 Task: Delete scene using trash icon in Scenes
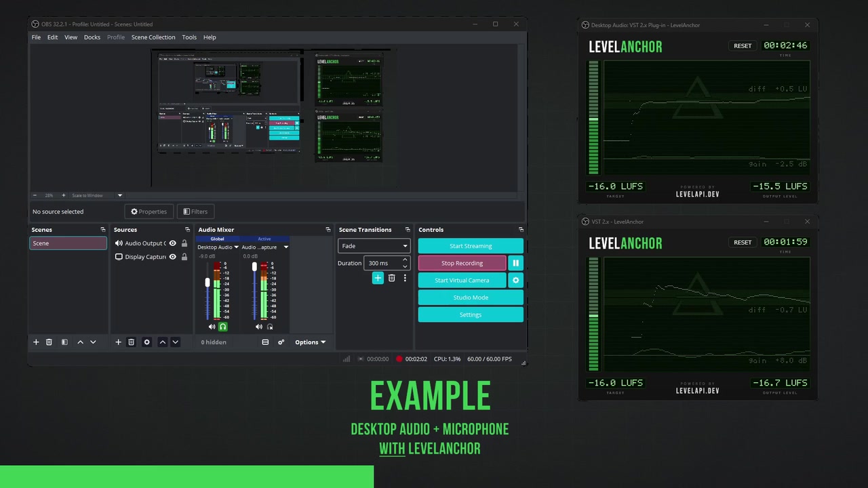[49, 342]
